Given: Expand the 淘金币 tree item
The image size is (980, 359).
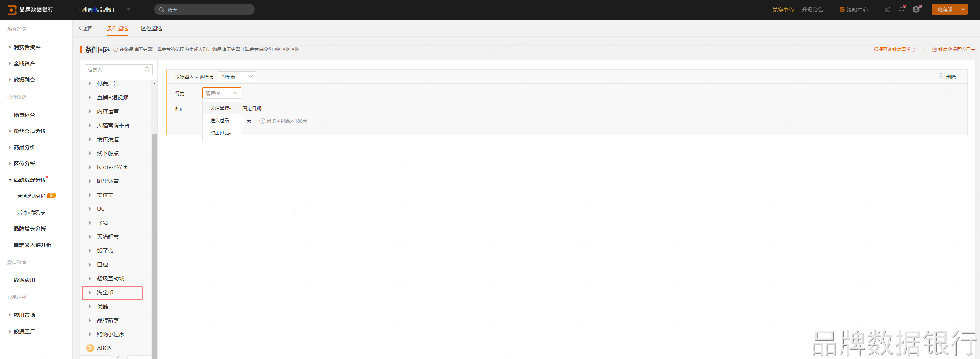Looking at the screenshot, I should point(90,292).
